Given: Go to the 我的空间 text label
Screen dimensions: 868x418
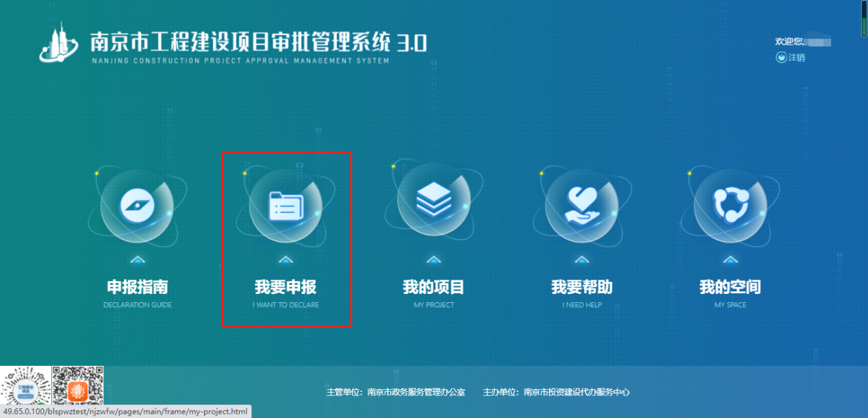Looking at the screenshot, I should (730, 287).
